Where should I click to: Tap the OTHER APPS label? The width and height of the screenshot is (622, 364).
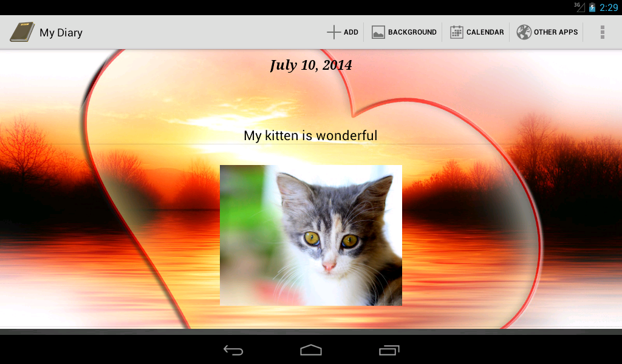pyautogui.click(x=555, y=32)
